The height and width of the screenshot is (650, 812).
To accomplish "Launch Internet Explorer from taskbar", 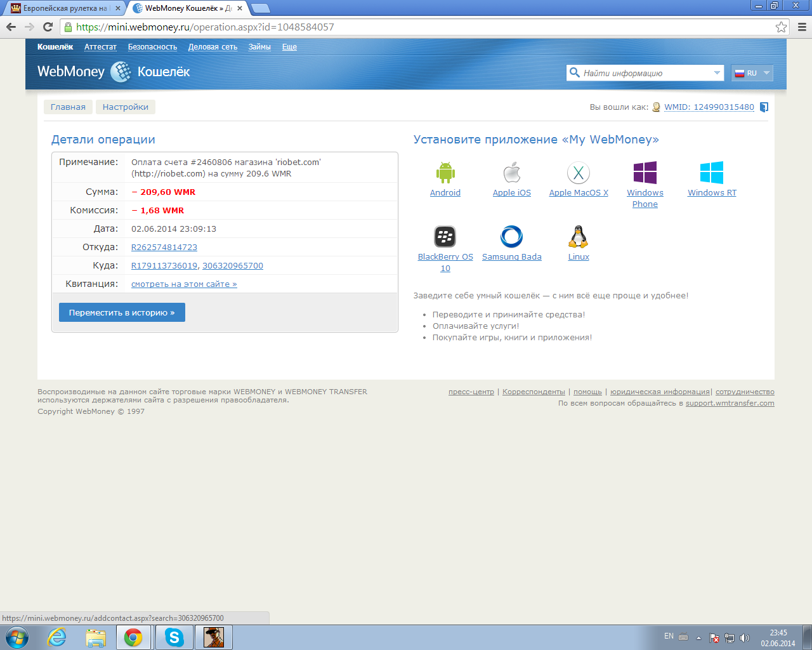I will coord(57,637).
